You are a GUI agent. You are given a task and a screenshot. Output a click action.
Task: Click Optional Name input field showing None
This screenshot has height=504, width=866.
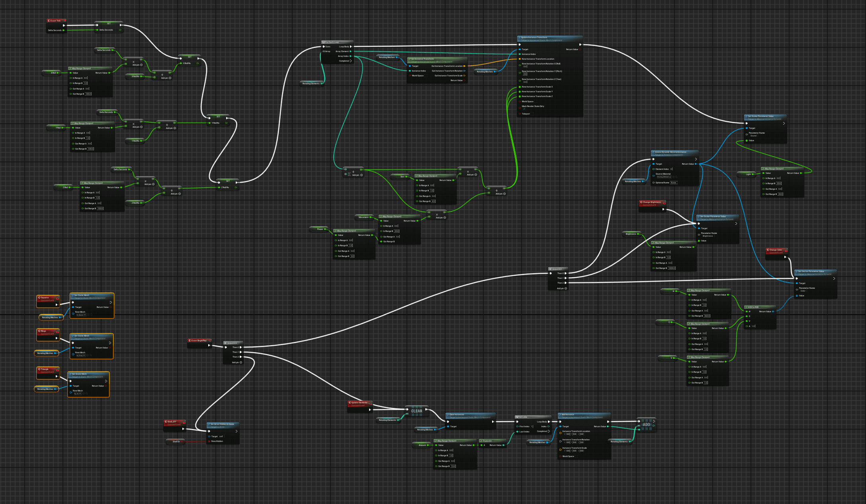pyautogui.click(x=673, y=183)
